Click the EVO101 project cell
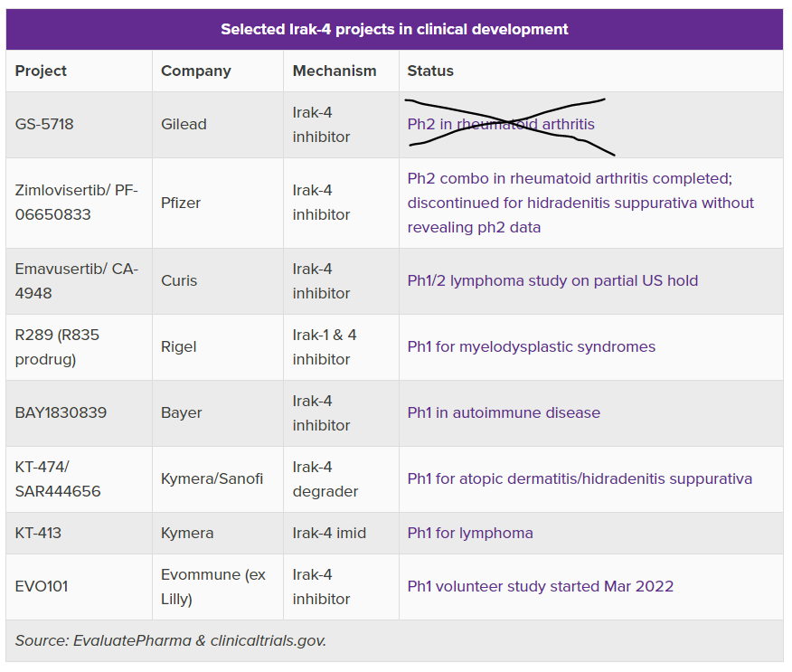 [42, 586]
